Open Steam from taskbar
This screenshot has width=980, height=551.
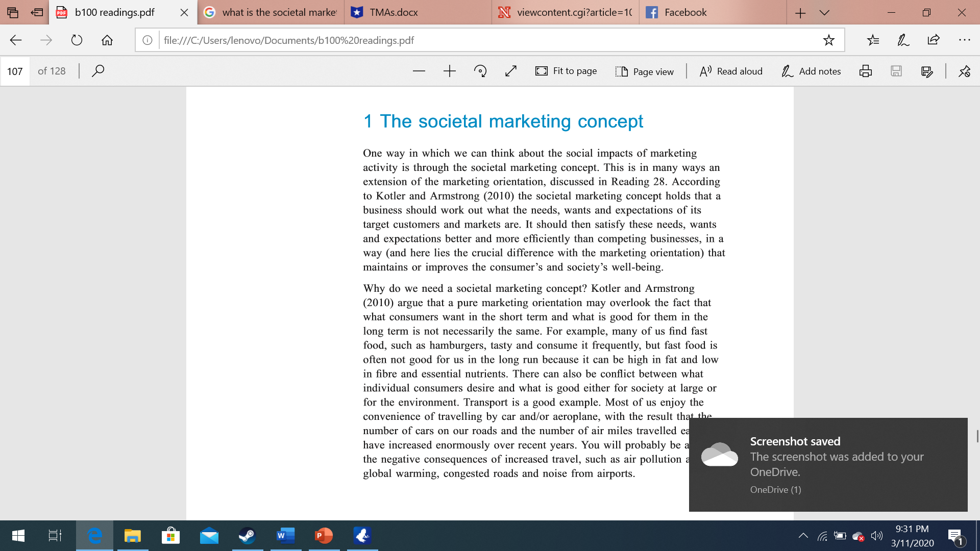(x=248, y=536)
